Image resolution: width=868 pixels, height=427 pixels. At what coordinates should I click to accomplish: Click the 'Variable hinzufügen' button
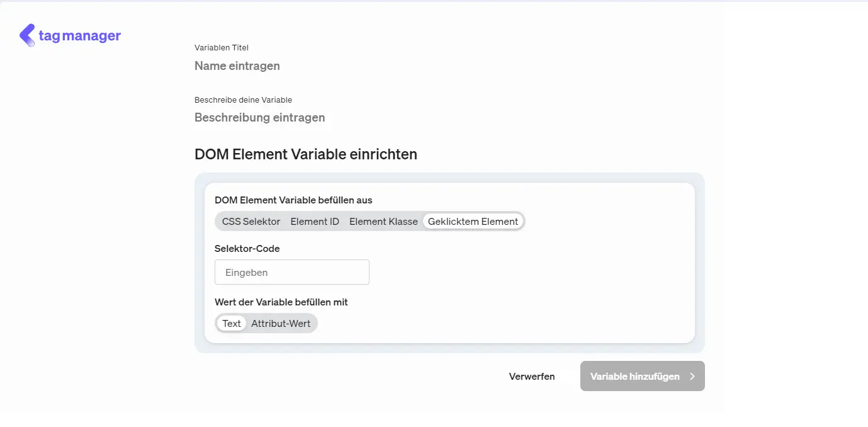point(635,376)
